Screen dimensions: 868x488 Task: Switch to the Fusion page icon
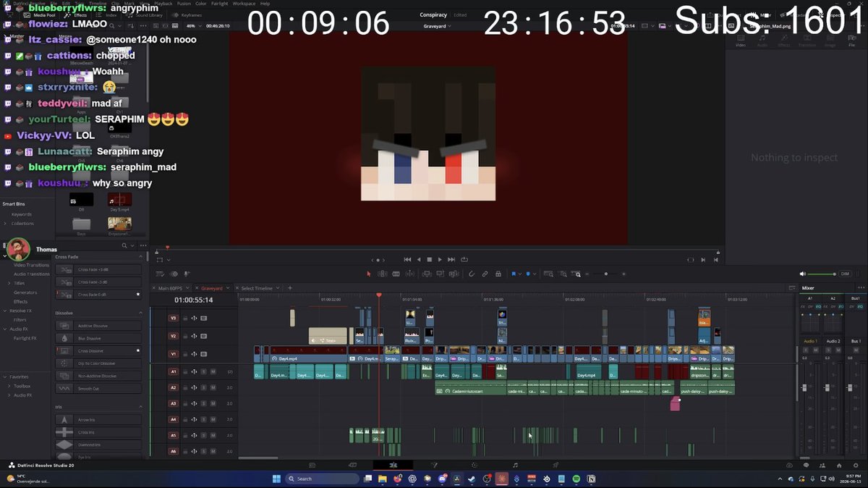[434, 465]
